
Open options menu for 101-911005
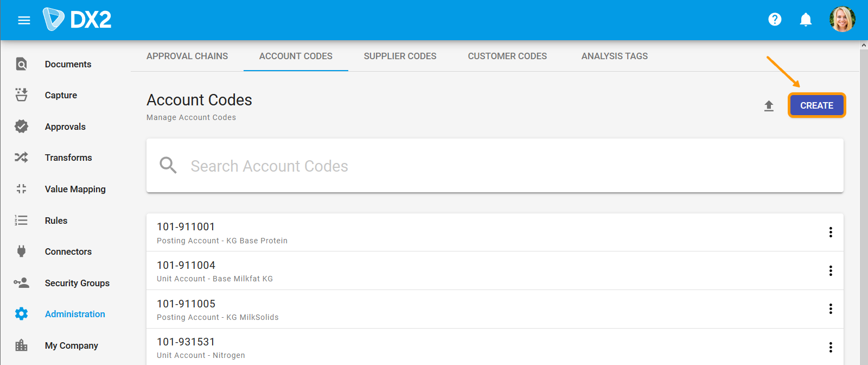click(831, 309)
